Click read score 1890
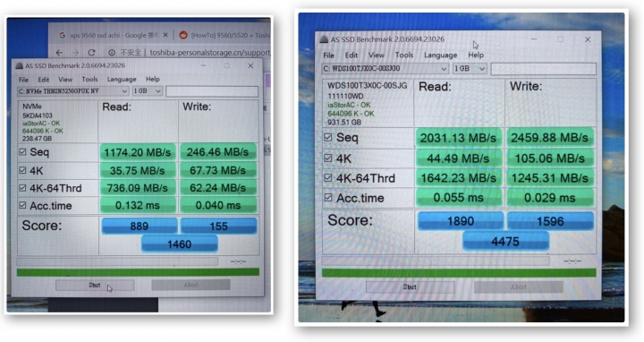 pyautogui.click(x=461, y=221)
